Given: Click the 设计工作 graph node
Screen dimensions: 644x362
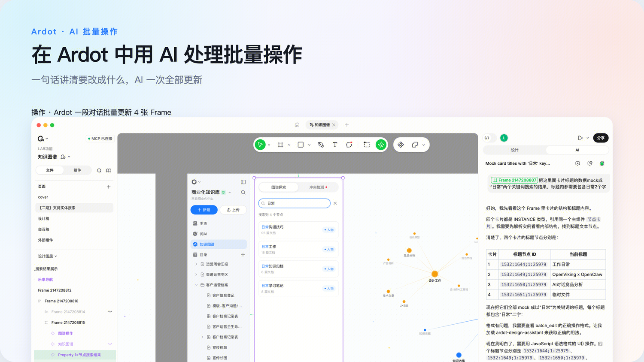Looking at the screenshot, I should click(434, 274).
